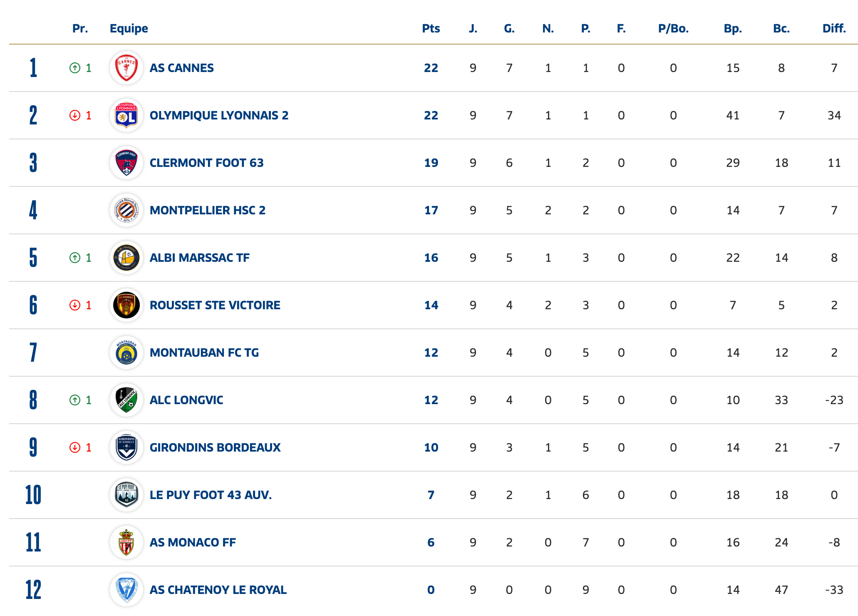858x616 pixels.
Task: Click the Olympique Lyonnais 2 crest
Action: click(126, 115)
